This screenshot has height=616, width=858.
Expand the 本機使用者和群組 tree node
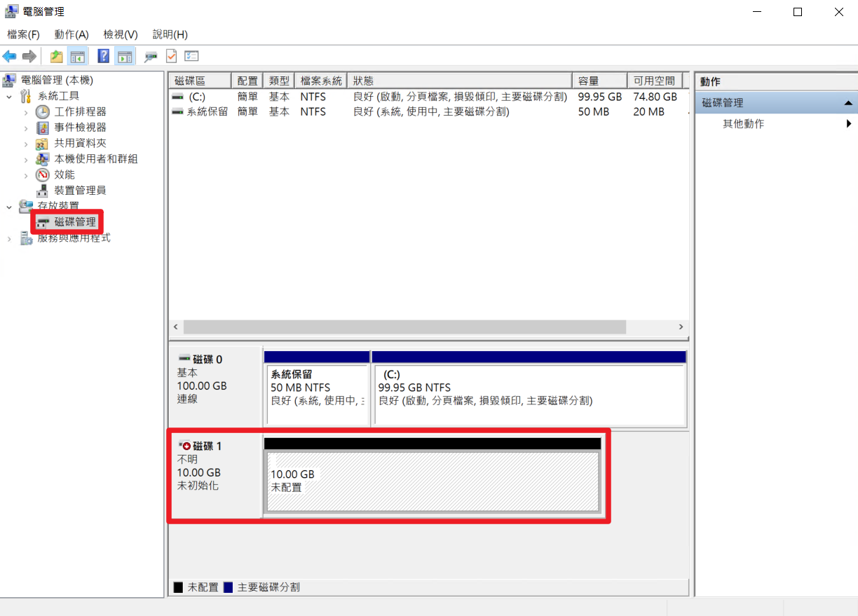point(26,159)
